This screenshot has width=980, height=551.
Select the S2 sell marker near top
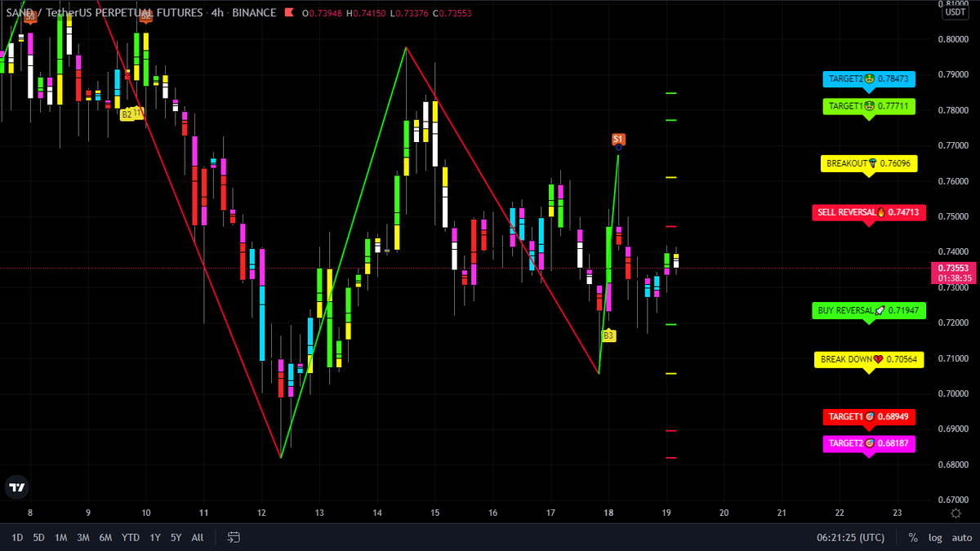click(x=145, y=16)
